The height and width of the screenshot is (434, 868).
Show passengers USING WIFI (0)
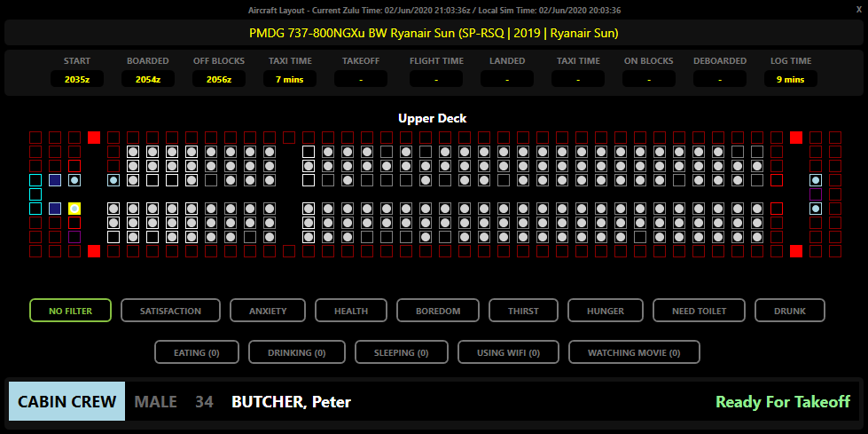508,352
